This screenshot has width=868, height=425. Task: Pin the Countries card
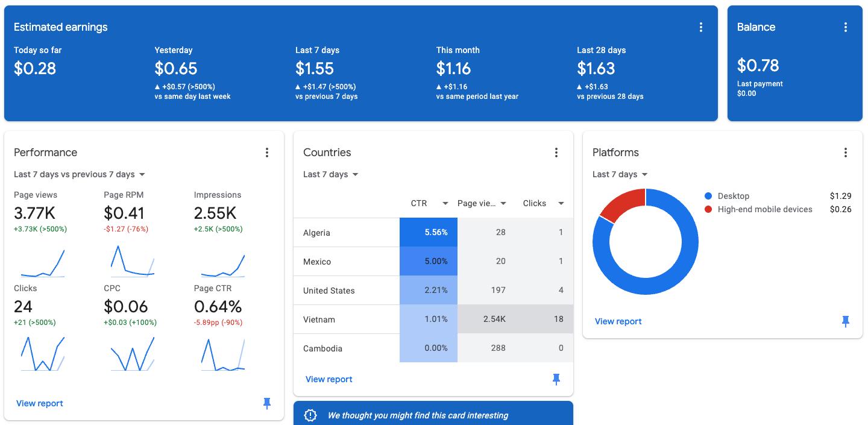556,379
